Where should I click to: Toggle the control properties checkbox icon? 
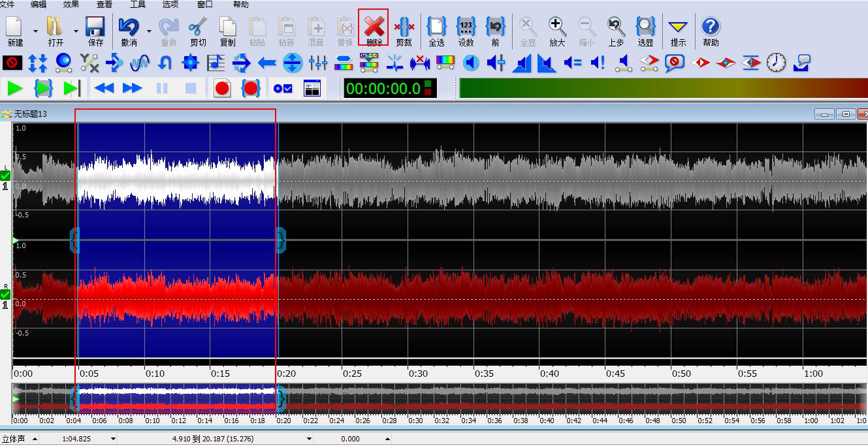coord(283,88)
